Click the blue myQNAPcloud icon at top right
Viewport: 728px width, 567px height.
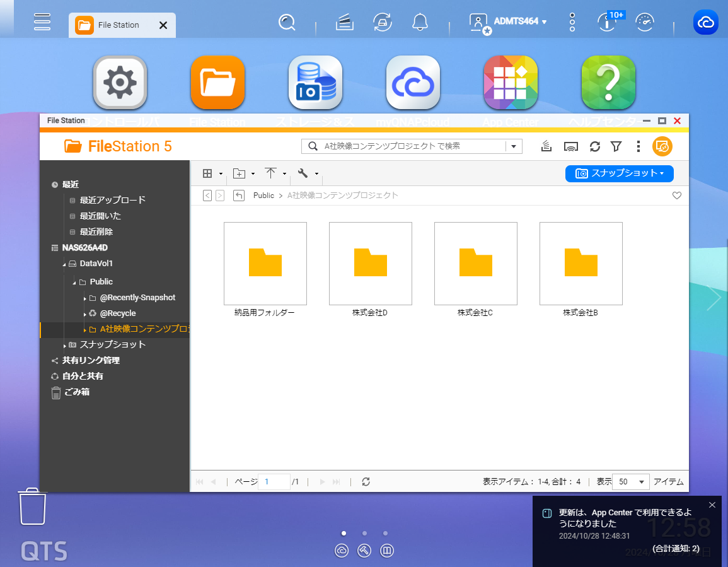pyautogui.click(x=705, y=22)
